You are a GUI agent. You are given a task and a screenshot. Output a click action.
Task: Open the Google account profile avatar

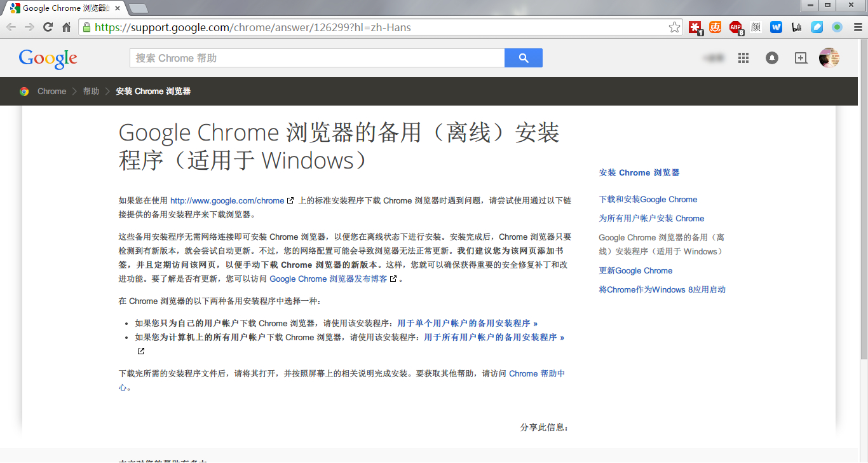coord(829,58)
